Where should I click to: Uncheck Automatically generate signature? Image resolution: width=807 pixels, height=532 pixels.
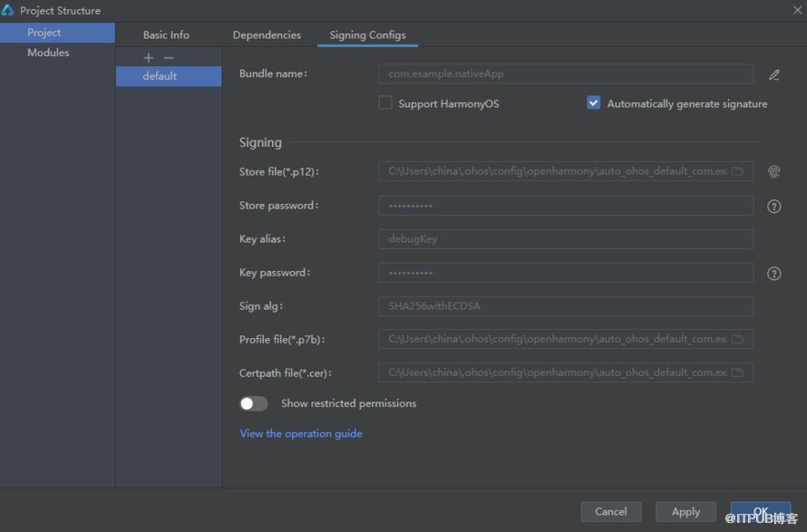click(593, 103)
